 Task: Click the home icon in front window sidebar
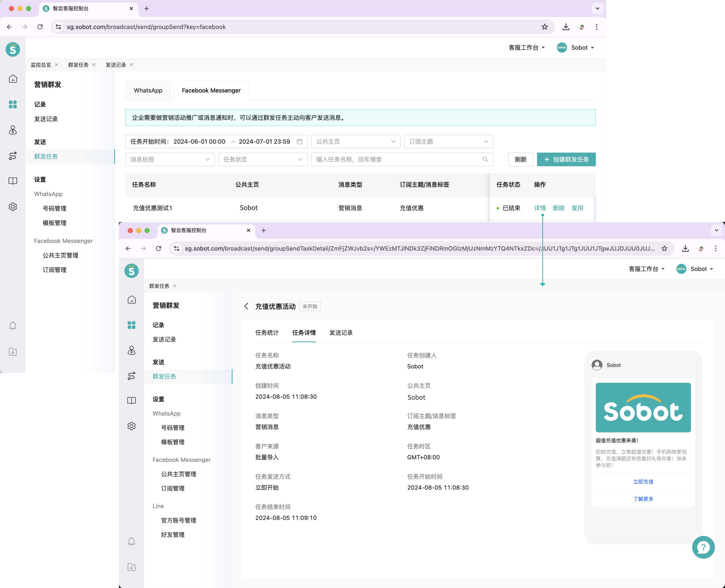tap(132, 300)
